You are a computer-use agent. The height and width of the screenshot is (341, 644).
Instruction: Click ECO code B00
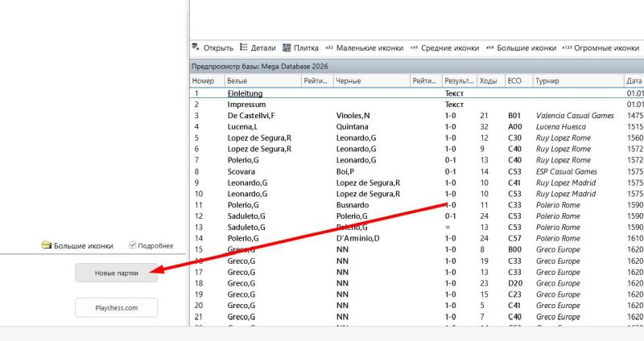514,249
